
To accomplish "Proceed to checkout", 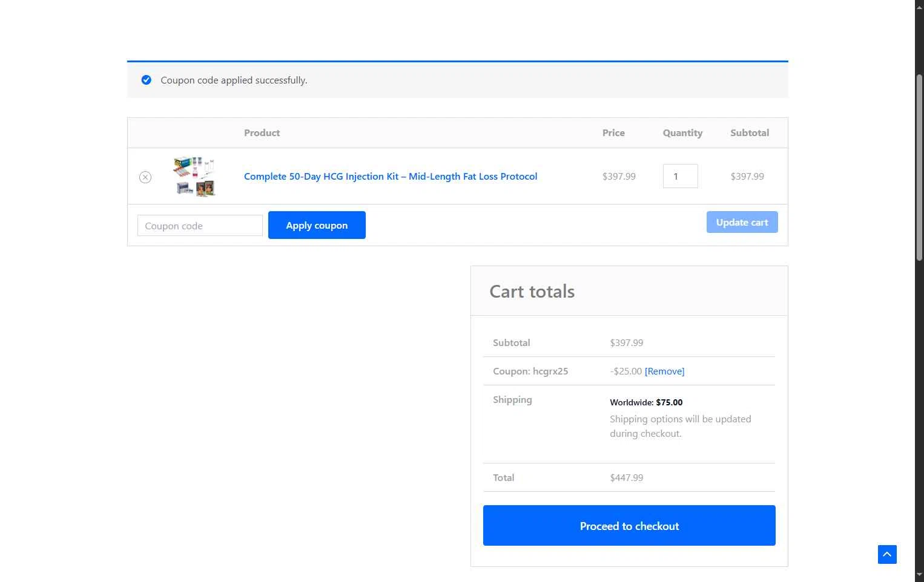I will click(x=629, y=526).
